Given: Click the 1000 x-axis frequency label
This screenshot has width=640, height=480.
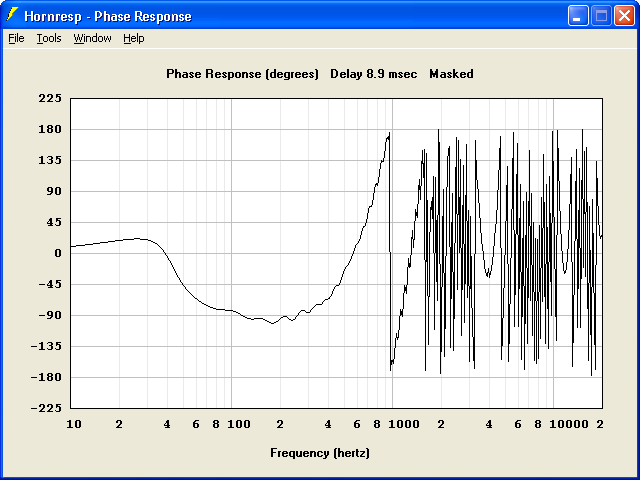Looking at the screenshot, I should pyautogui.click(x=404, y=424).
